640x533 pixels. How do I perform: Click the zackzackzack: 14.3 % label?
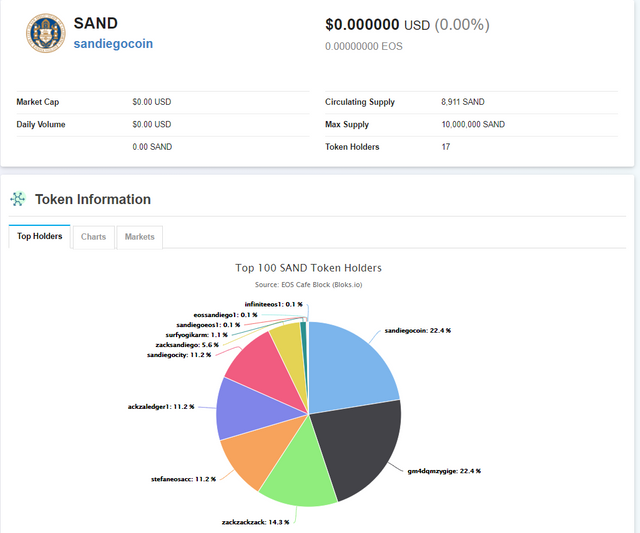256,522
